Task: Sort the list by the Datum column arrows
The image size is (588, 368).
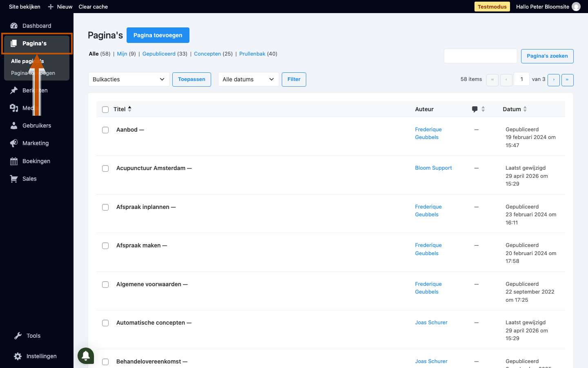Action: (525, 109)
